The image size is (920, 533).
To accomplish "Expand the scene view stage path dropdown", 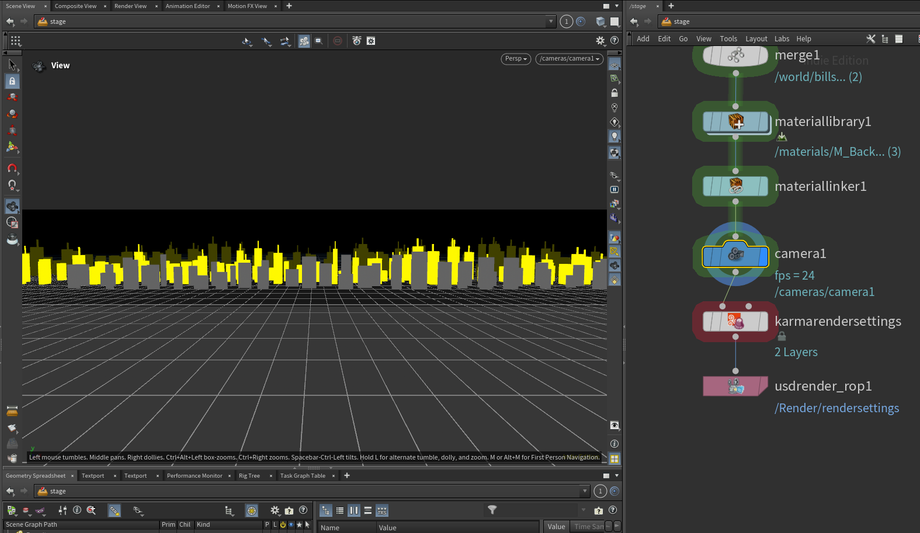I will [x=551, y=21].
